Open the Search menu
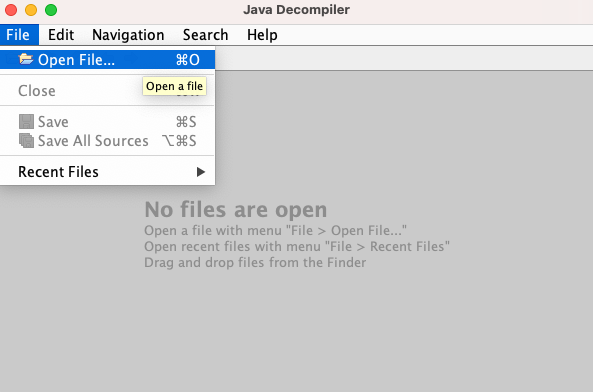The height and width of the screenshot is (392, 593). [205, 35]
